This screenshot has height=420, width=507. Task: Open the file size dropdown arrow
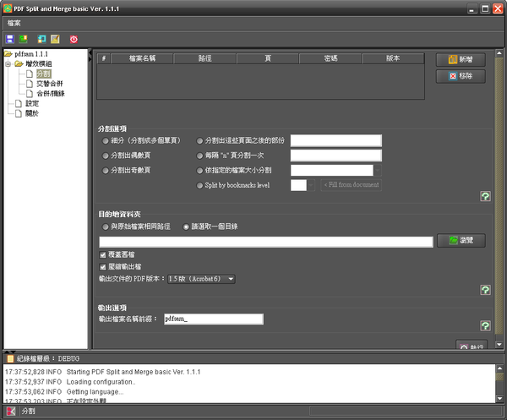point(378,170)
